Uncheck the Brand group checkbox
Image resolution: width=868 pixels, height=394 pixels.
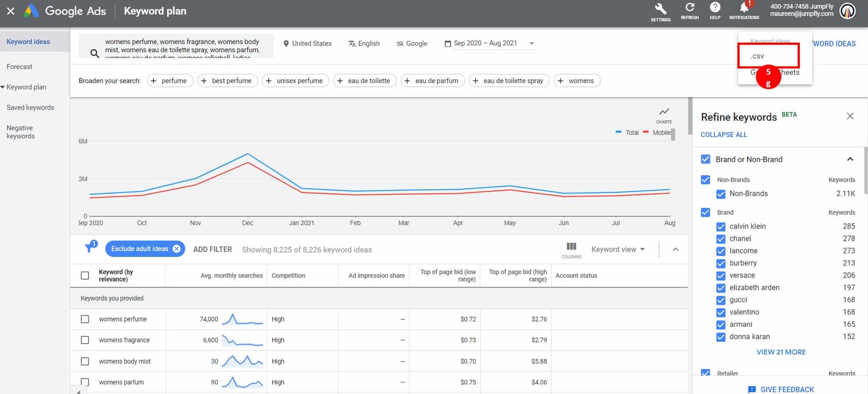[x=705, y=213]
